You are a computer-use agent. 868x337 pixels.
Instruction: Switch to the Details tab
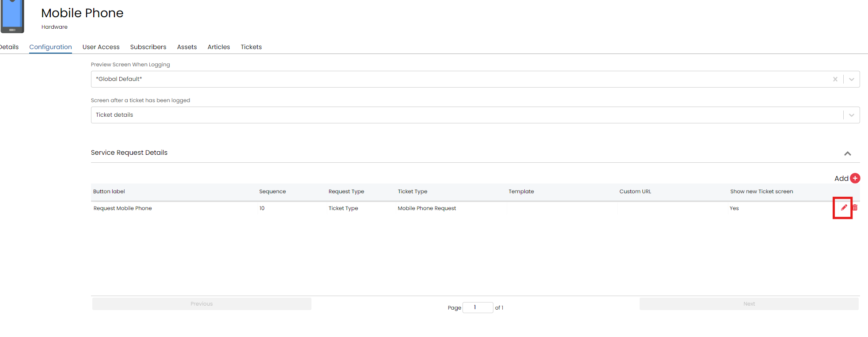coord(9,47)
